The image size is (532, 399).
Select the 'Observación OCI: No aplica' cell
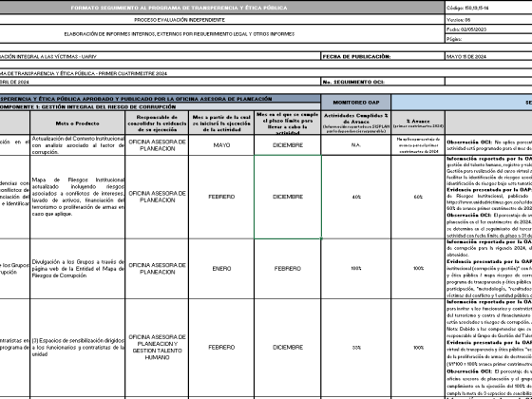(488, 145)
